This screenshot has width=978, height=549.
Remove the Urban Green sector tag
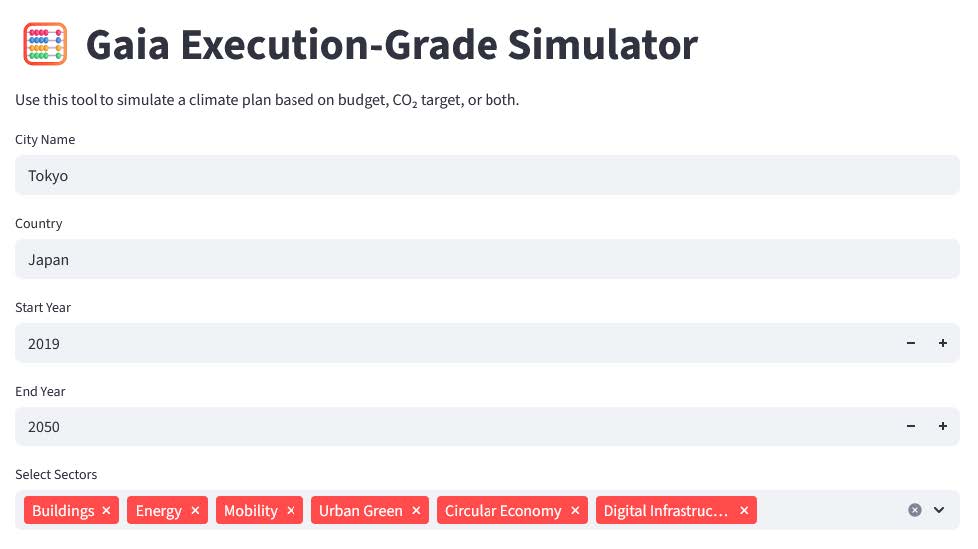point(416,511)
